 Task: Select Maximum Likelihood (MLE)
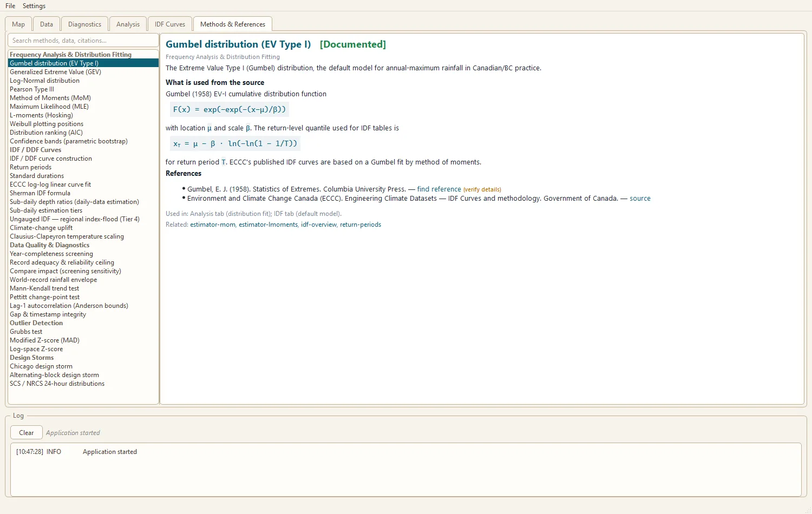[x=83, y=107]
